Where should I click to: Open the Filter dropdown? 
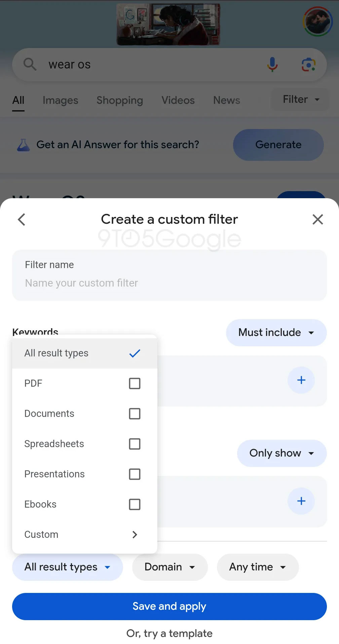[x=300, y=99]
